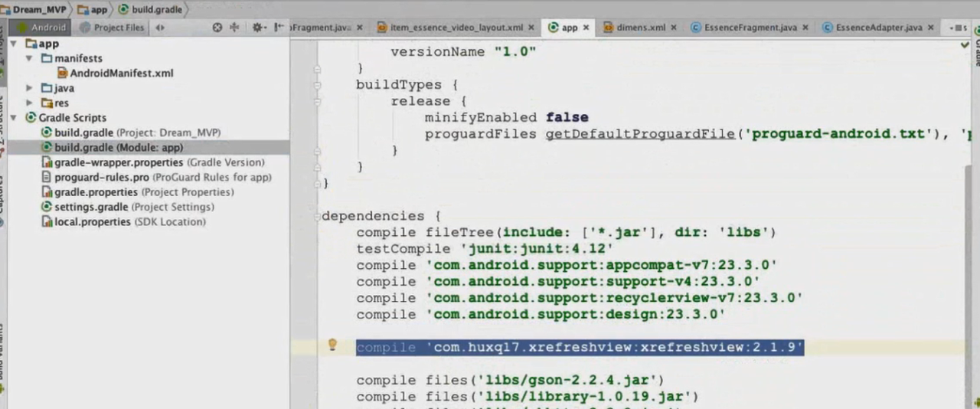
Task: Open build.gradle (Project: Dream_MVP)
Action: tap(131, 133)
